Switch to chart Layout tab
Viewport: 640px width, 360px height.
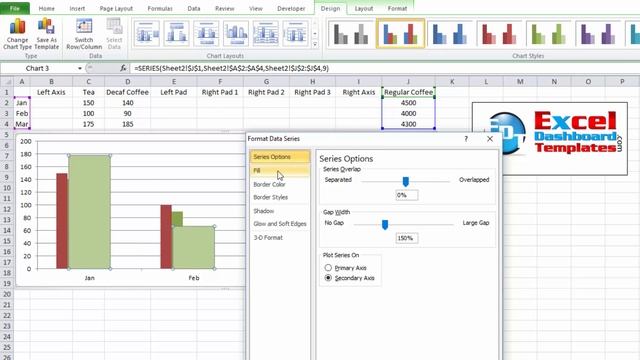click(x=364, y=8)
